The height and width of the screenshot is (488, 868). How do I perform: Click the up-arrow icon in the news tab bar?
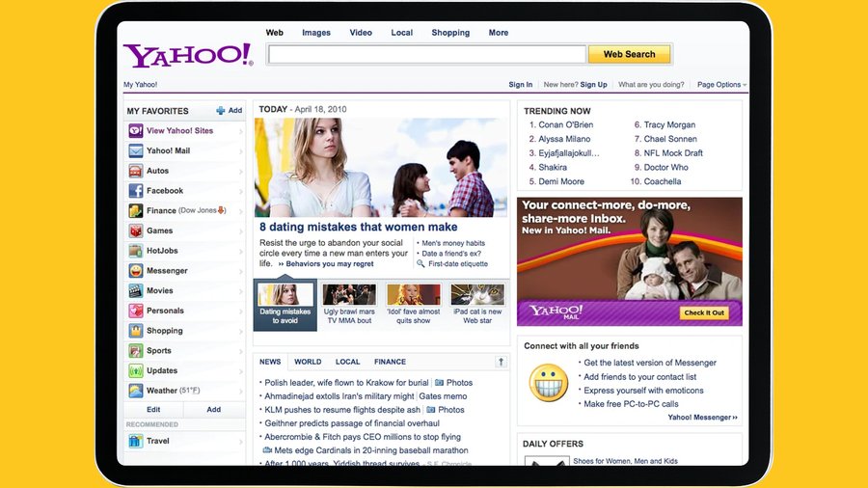[501, 362]
